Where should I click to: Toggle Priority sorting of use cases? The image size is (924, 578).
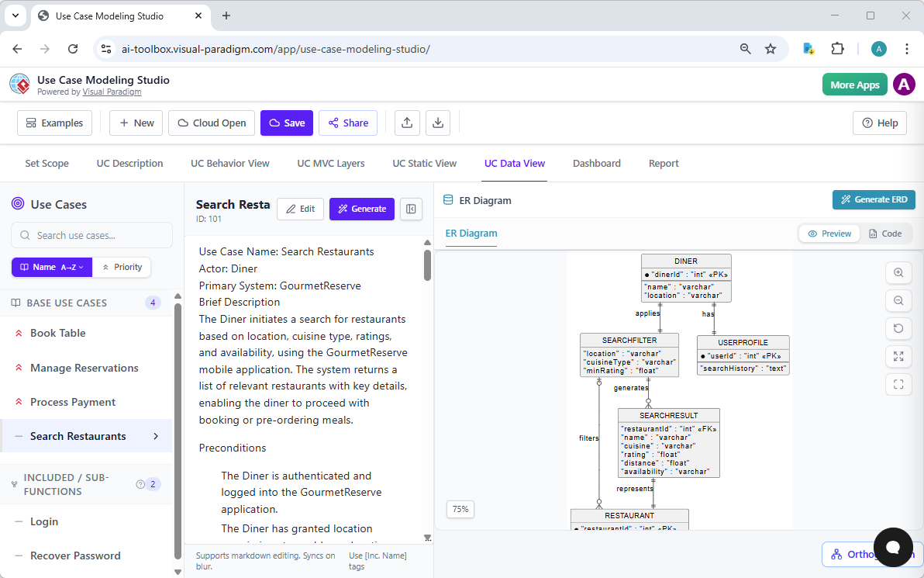(122, 267)
